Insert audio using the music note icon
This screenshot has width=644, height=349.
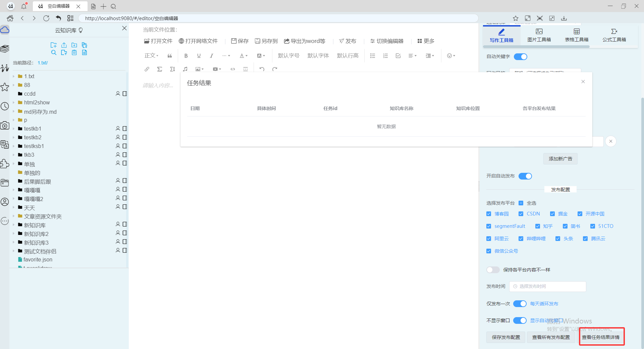tap(185, 69)
